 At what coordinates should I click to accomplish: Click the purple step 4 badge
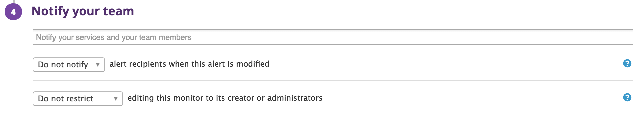(x=13, y=12)
